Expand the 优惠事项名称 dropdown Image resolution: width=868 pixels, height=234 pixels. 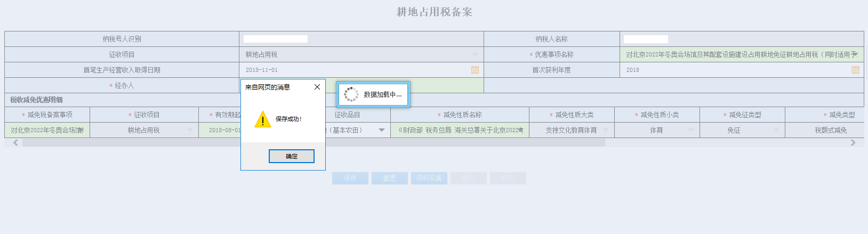(x=855, y=54)
